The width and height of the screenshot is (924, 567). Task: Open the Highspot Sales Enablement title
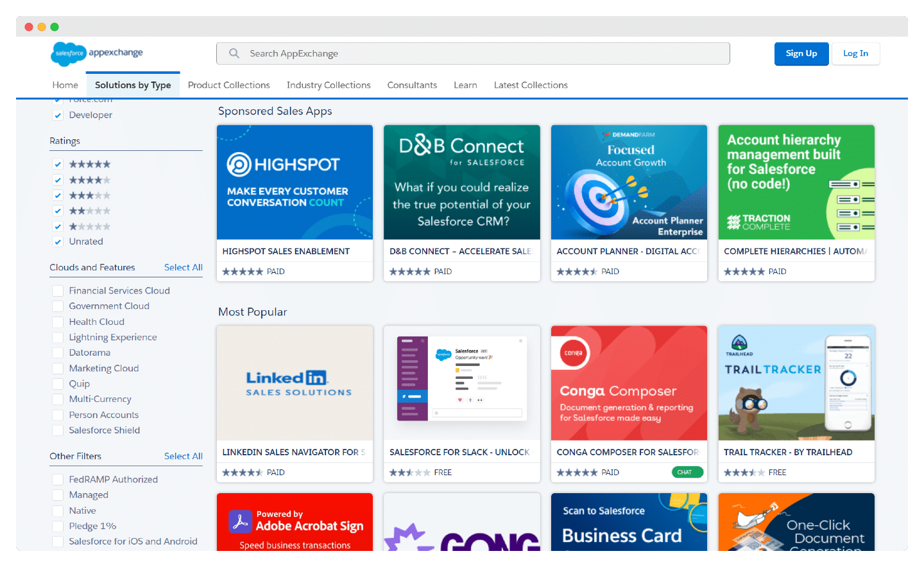coord(286,251)
